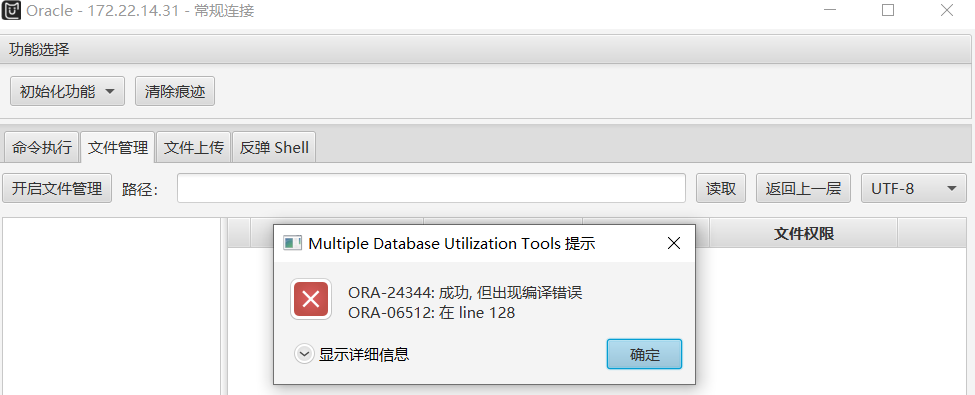This screenshot has height=395, width=975.
Task: Click 返回上一层 to go up
Action: 803,188
